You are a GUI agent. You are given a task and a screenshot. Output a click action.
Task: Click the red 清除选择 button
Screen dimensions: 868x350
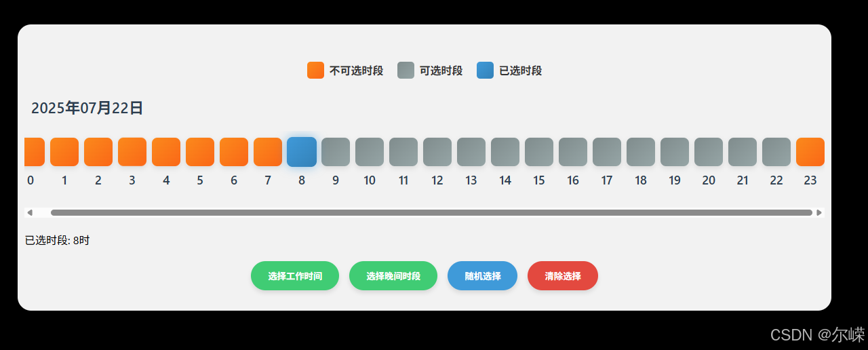tap(563, 275)
